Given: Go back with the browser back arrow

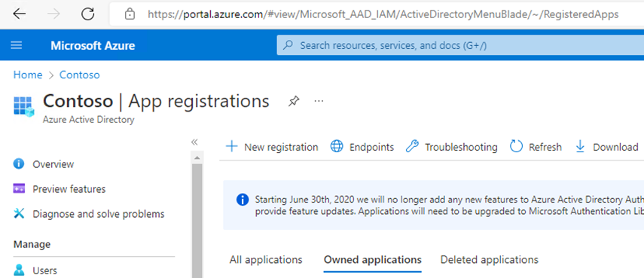Looking at the screenshot, I should [x=20, y=14].
